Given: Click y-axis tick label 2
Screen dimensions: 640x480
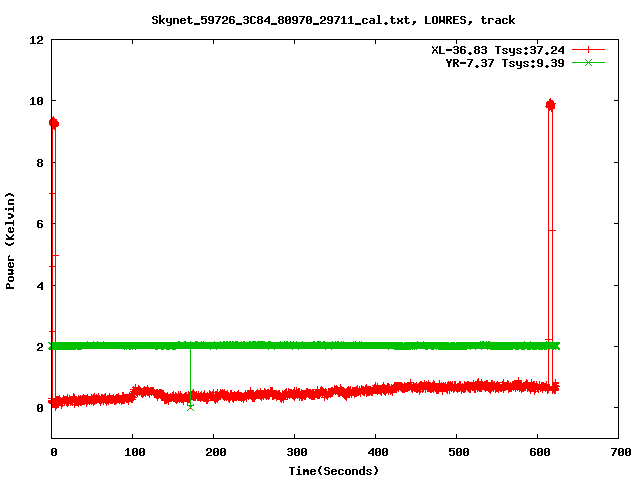Looking at the screenshot, I should pos(40,347).
